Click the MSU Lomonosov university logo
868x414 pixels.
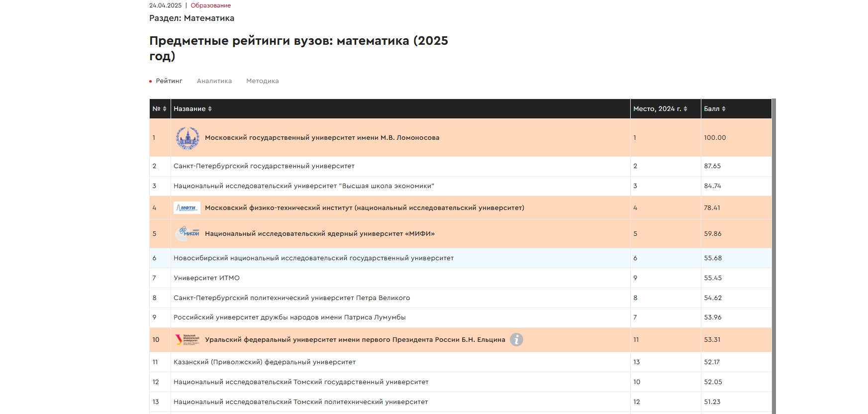point(187,138)
